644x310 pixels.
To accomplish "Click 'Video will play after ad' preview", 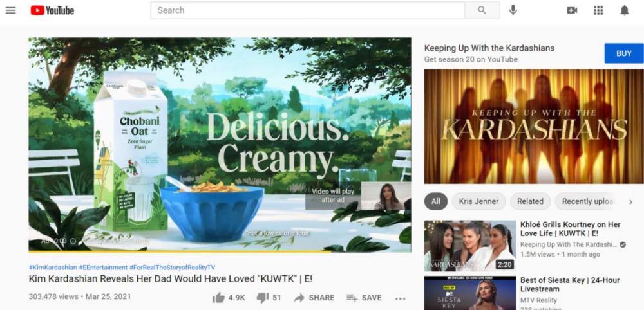I will (357, 196).
